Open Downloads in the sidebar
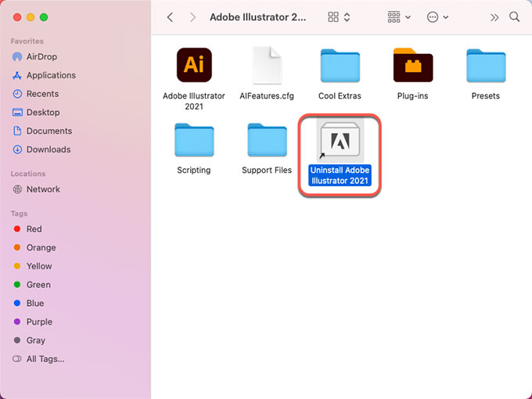 (x=41, y=149)
